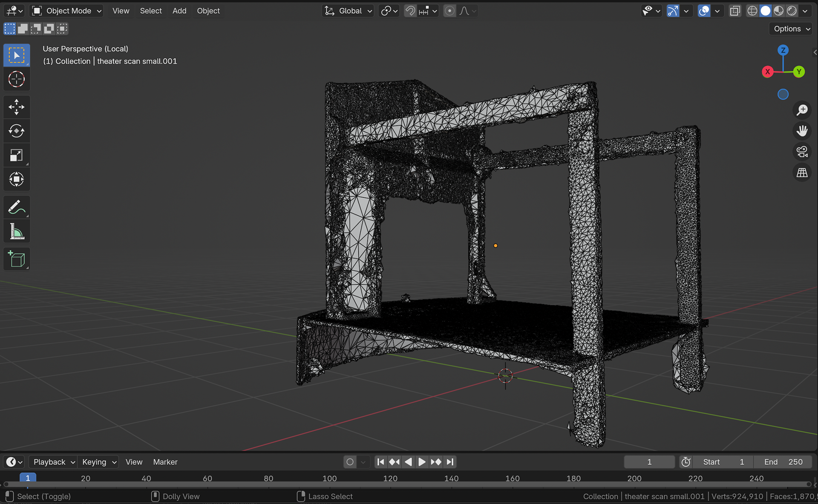The image size is (818, 504).
Task: Open the 3D viewport View menu
Action: [121, 11]
